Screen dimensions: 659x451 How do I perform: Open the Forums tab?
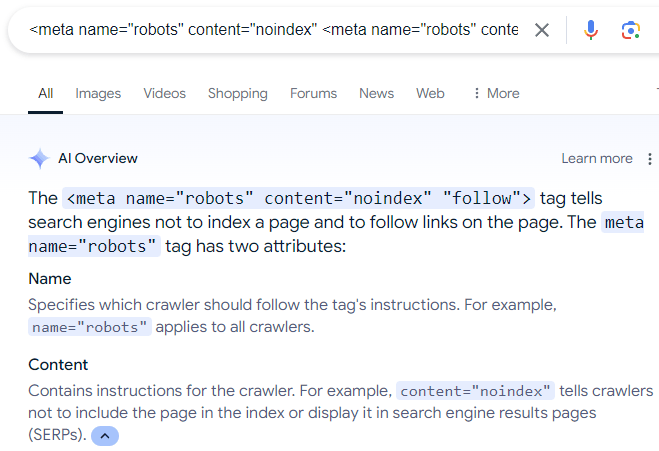[x=314, y=93]
